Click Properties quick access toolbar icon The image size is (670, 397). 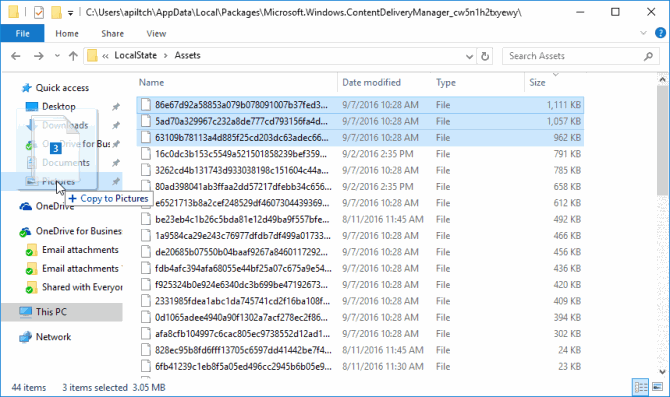pyautogui.click(x=38, y=12)
